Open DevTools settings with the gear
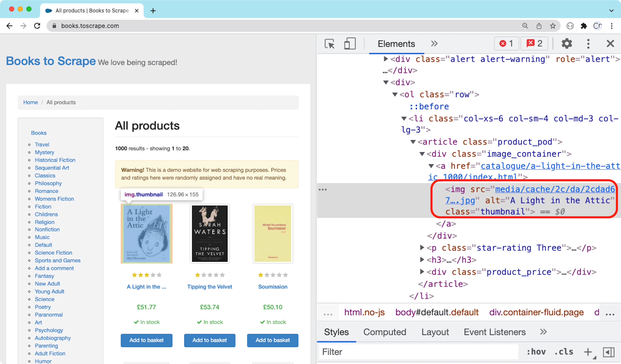This screenshot has width=621, height=364. pos(567,44)
